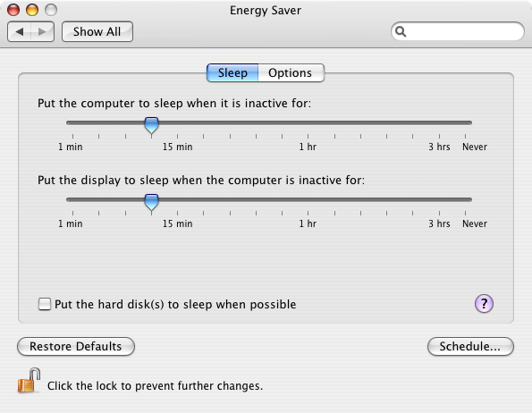Select the Sleep tab
Image resolution: width=532 pixels, height=413 pixels.
pos(232,73)
